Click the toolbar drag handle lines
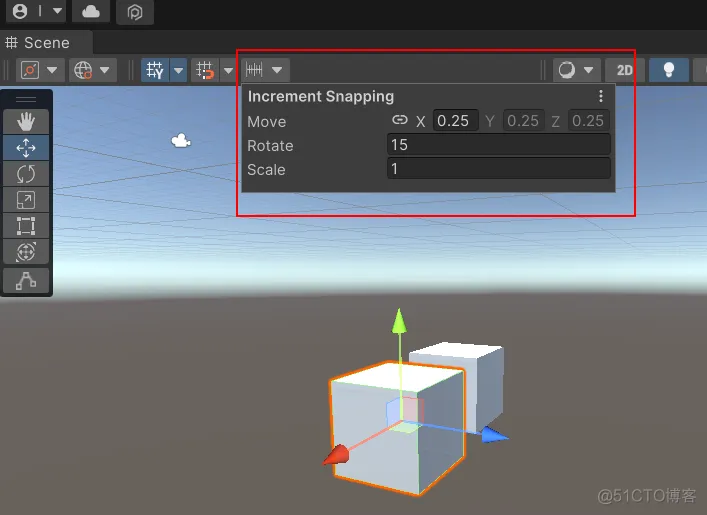Image resolution: width=707 pixels, height=515 pixels. tap(26, 99)
